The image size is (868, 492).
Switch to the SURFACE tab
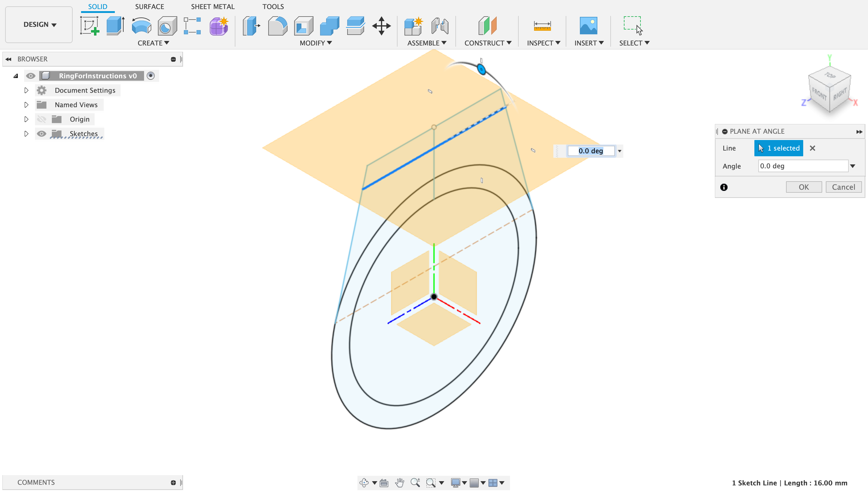point(149,6)
